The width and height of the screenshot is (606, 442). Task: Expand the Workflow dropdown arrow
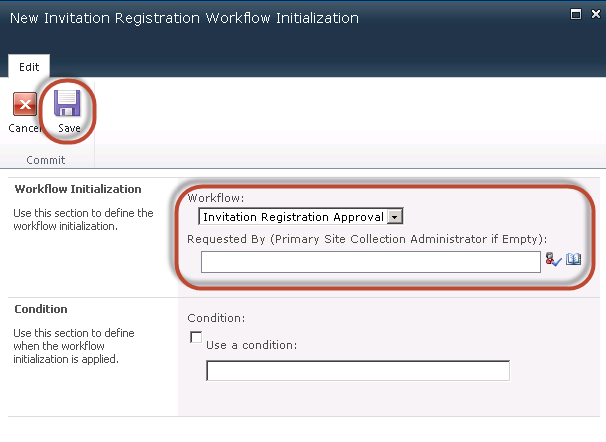[x=395, y=217]
